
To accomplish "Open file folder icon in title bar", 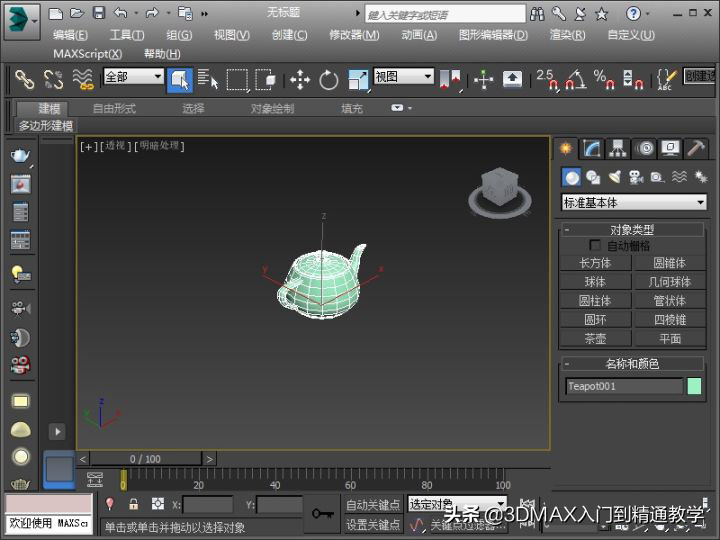I will click(x=77, y=13).
